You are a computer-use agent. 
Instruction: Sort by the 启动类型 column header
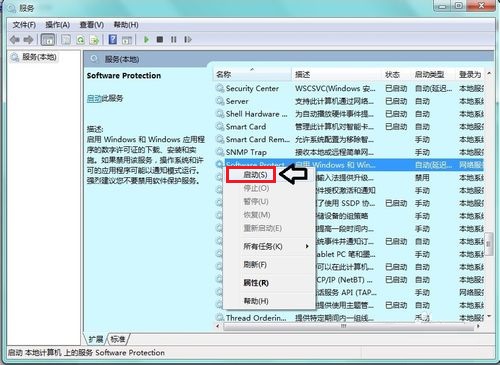[x=433, y=74]
